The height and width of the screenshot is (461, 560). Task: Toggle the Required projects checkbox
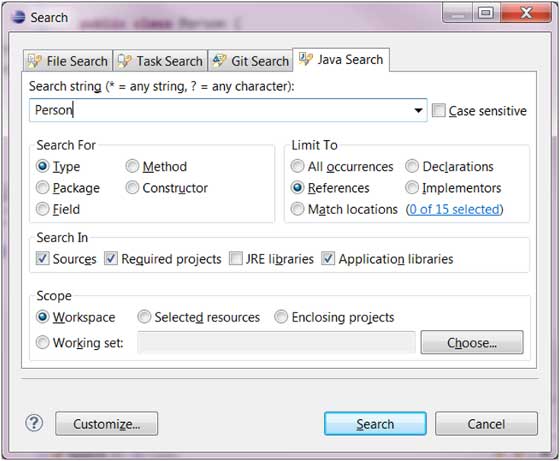point(111,259)
